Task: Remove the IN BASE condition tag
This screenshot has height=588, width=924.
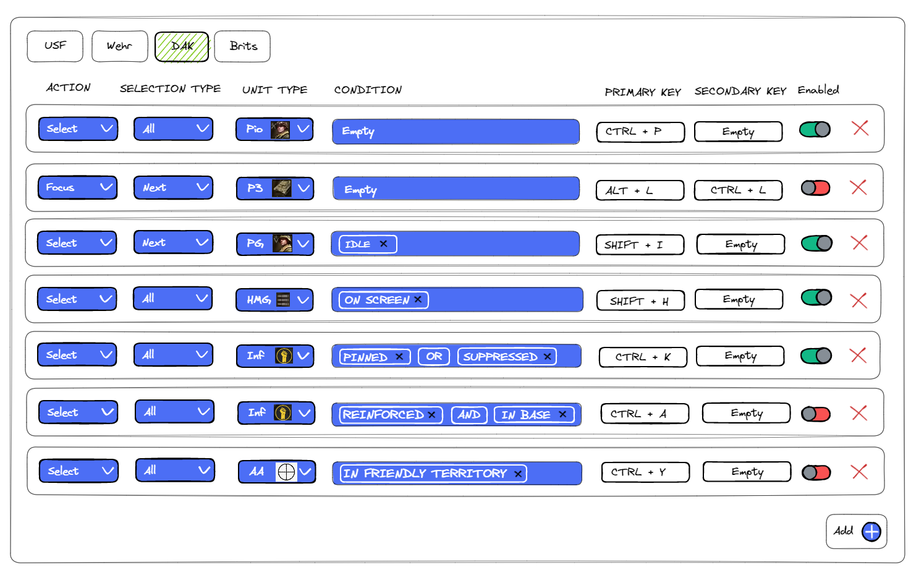Action: click(562, 414)
